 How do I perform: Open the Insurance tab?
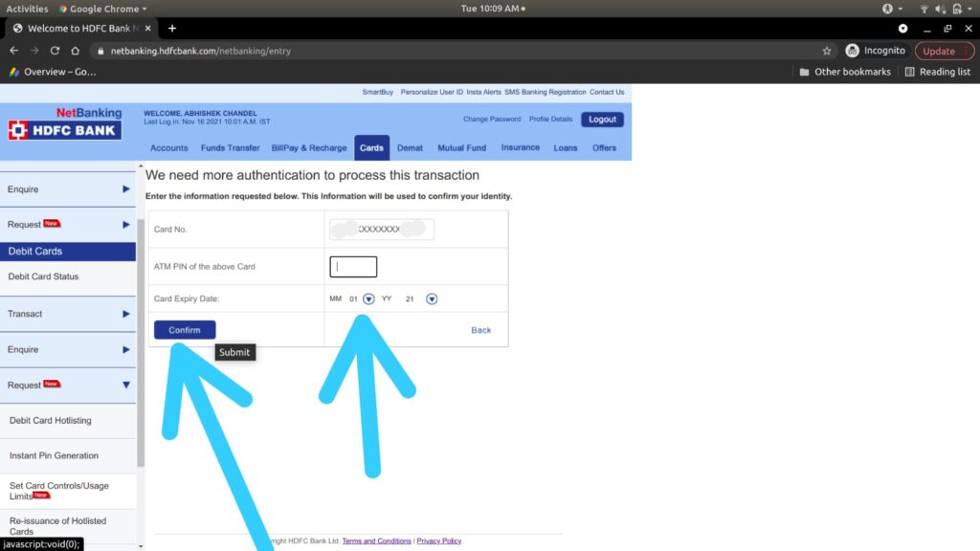tap(520, 147)
